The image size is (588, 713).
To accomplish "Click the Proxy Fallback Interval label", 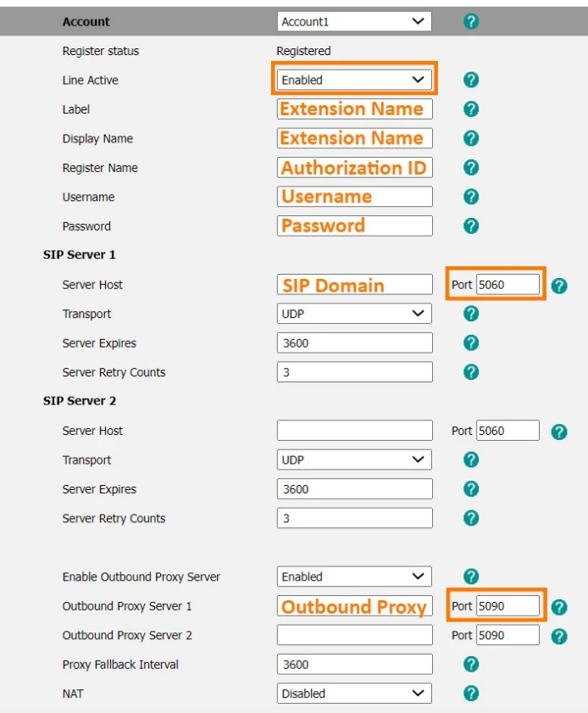I will coord(120,665).
